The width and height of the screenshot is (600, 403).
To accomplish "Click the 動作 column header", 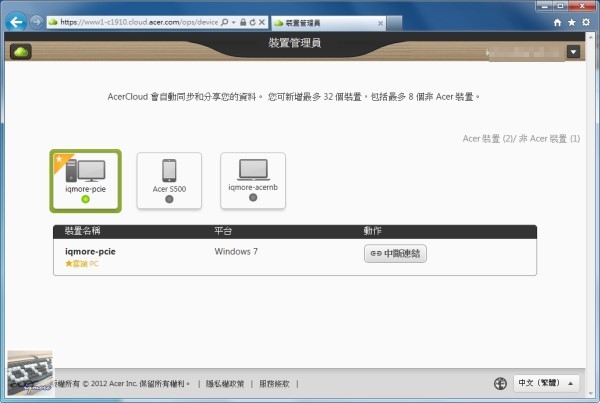I will tap(372, 231).
